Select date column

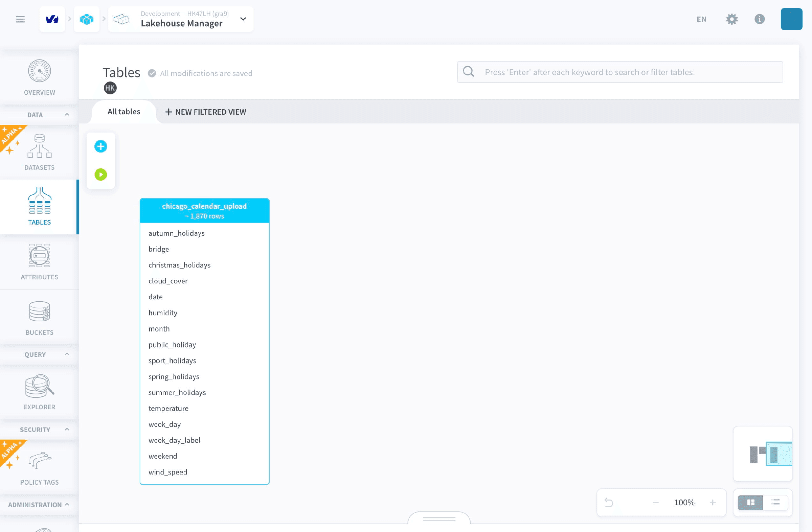click(x=204, y=297)
